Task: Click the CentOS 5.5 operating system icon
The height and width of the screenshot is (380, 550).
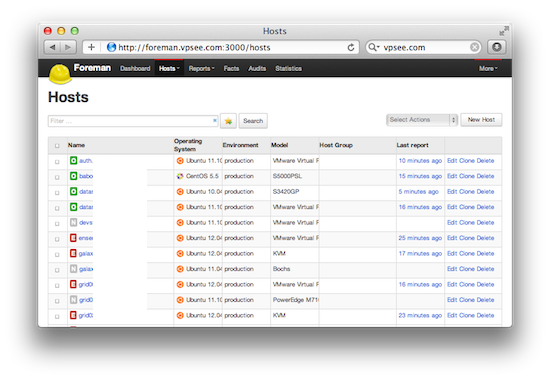Action: tap(180, 176)
